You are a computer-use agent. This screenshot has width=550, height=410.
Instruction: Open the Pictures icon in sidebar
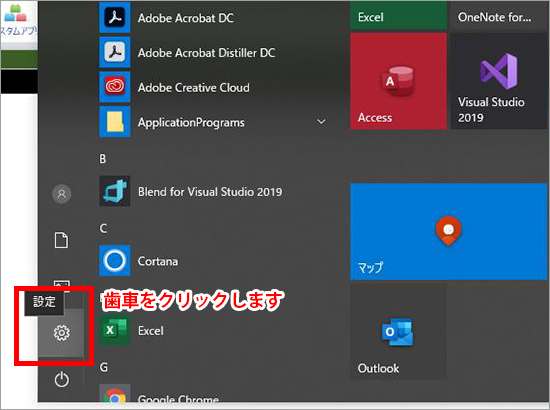click(x=62, y=286)
